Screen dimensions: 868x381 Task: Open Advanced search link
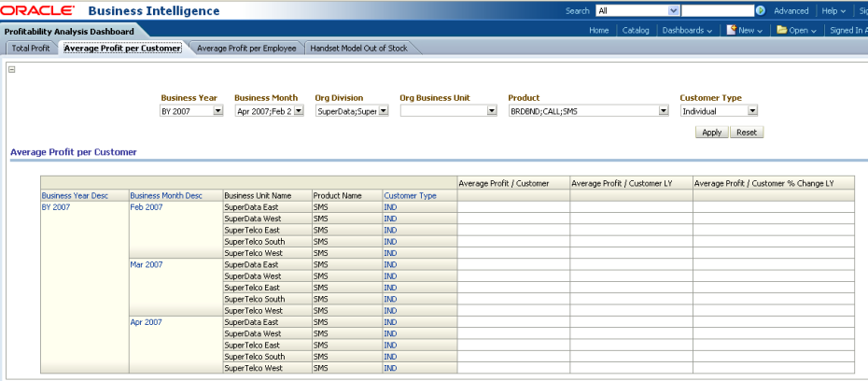pyautogui.click(x=791, y=10)
